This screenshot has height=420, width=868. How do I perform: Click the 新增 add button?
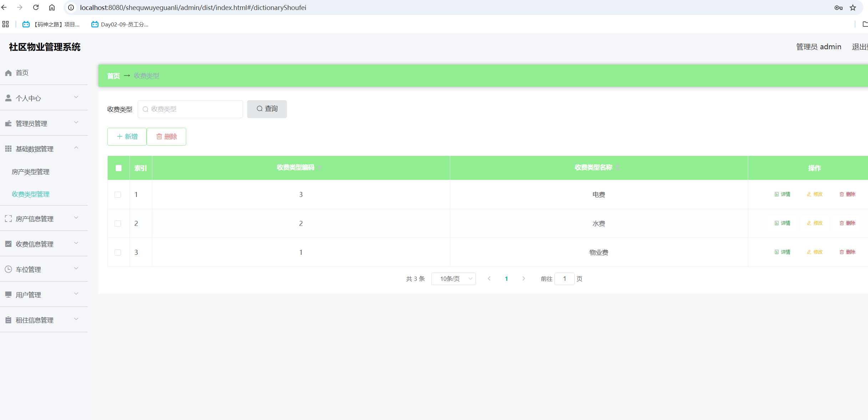(x=127, y=137)
